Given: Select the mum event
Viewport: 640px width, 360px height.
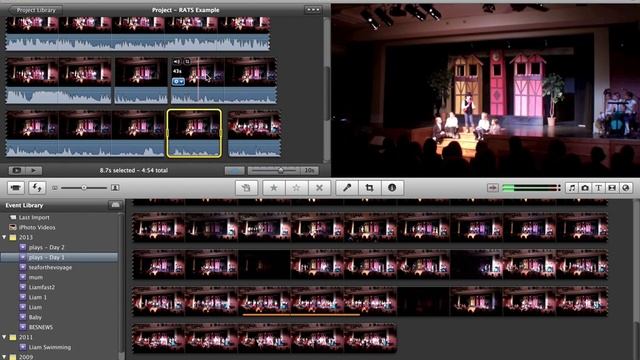Looking at the screenshot, I should pyautogui.click(x=36, y=277).
